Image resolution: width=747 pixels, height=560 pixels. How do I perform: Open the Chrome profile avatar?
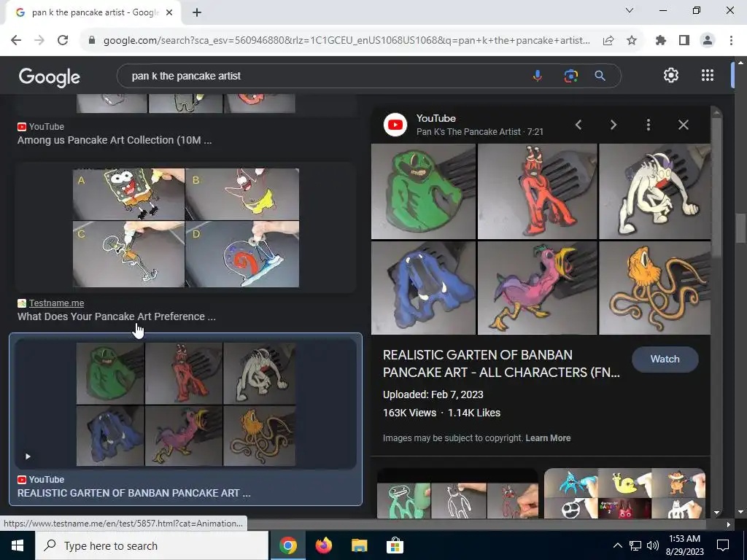coord(708,41)
